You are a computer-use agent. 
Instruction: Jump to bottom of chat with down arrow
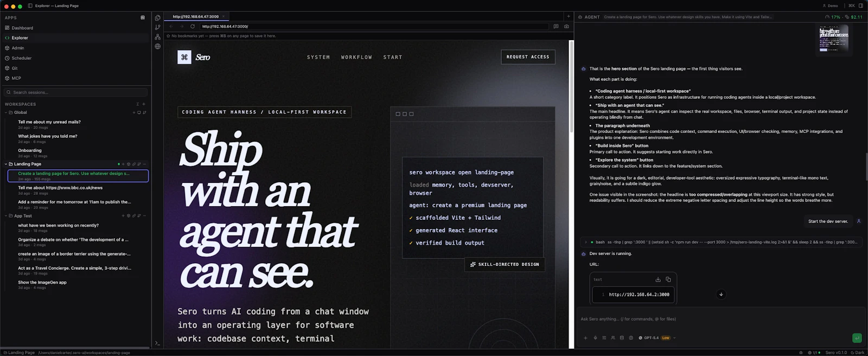tap(721, 294)
